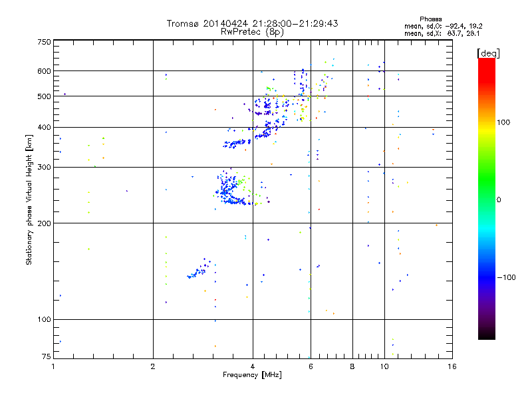Select the 'Phases' header text

(x=430, y=19)
